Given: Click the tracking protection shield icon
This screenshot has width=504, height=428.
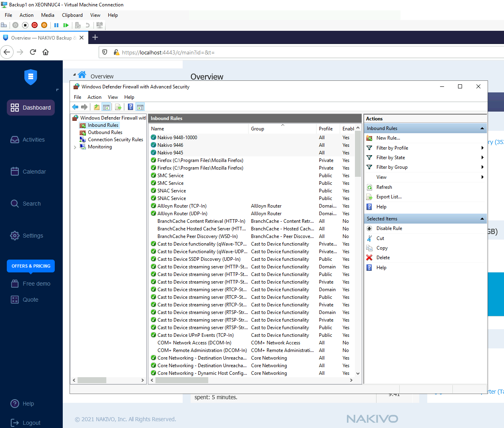Looking at the screenshot, I should pyautogui.click(x=105, y=52).
